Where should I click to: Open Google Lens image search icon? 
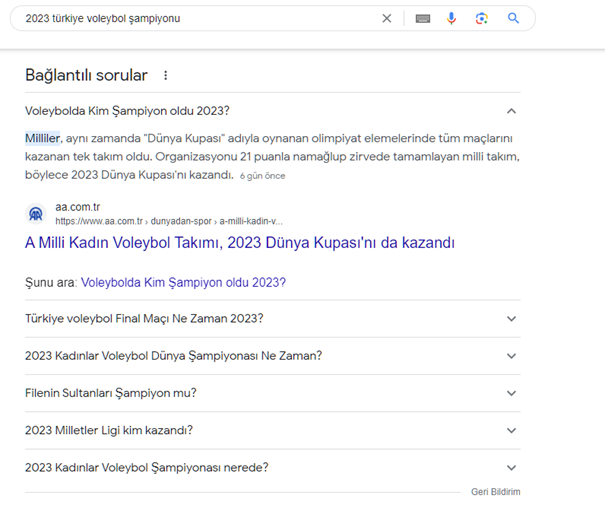(482, 18)
